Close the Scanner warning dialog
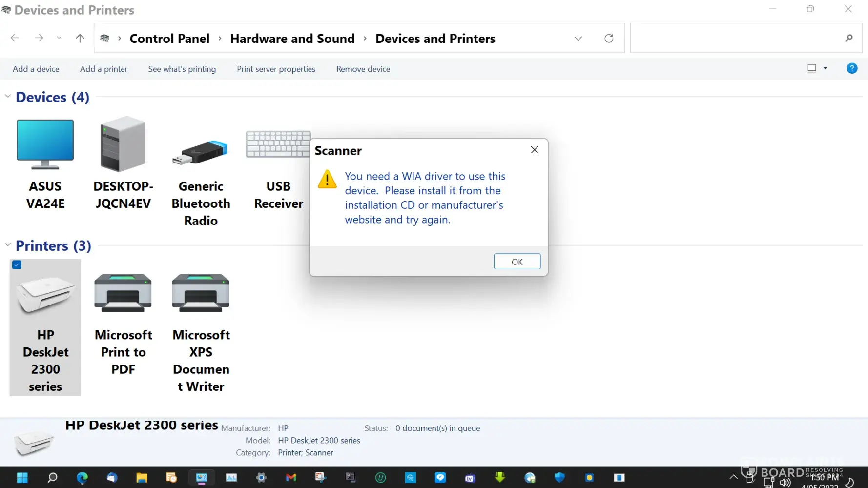 (535, 150)
